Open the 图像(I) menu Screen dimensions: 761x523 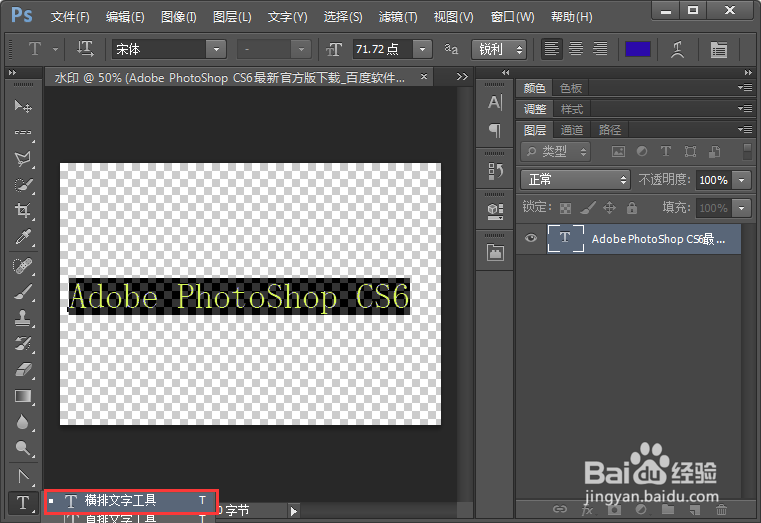click(179, 17)
